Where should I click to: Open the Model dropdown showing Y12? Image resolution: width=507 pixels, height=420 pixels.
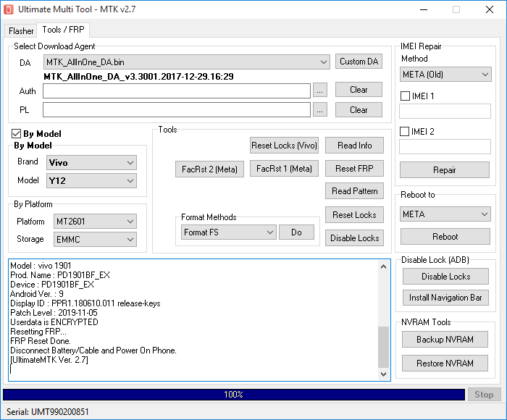pos(91,181)
